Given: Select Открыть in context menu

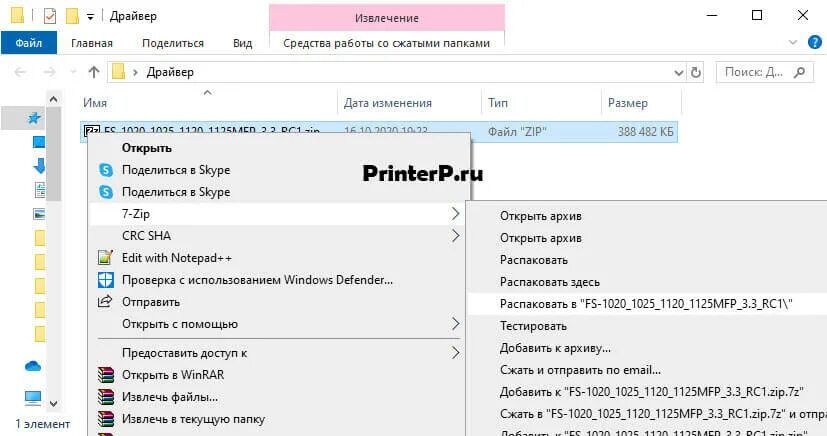Looking at the screenshot, I should coord(280,148).
